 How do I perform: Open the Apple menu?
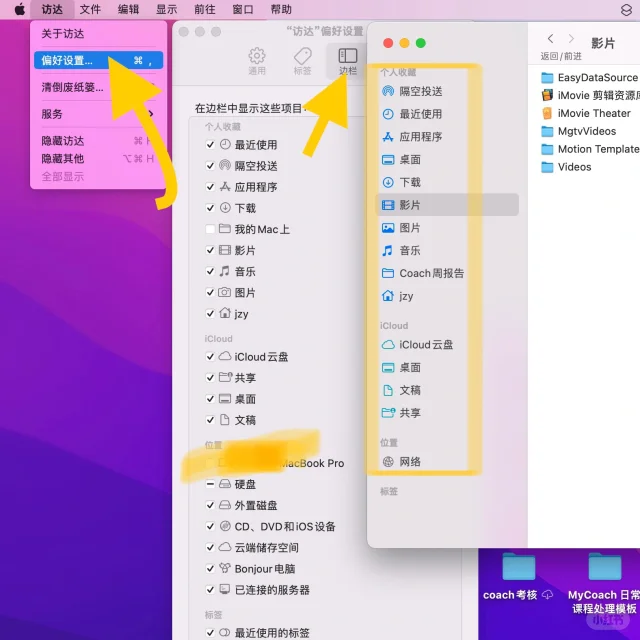click(x=19, y=9)
